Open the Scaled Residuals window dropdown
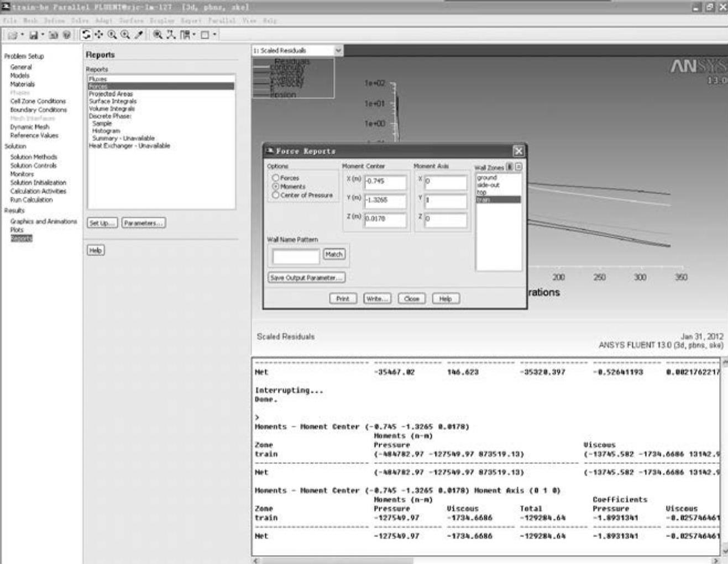 [x=338, y=50]
